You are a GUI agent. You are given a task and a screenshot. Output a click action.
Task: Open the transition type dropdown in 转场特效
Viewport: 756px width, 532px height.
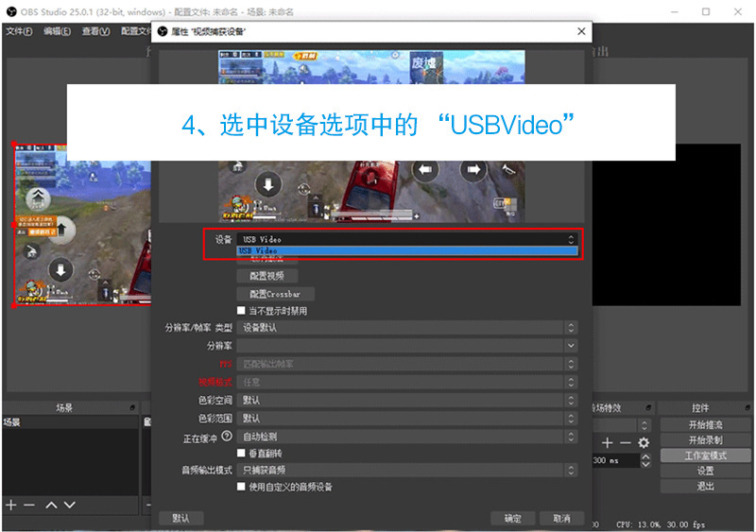point(622,425)
